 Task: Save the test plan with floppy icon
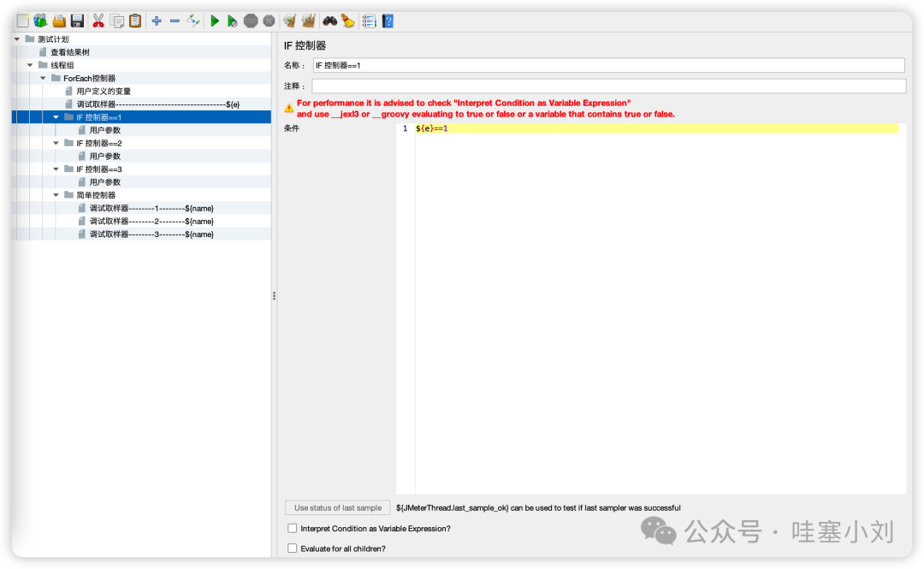click(x=77, y=21)
